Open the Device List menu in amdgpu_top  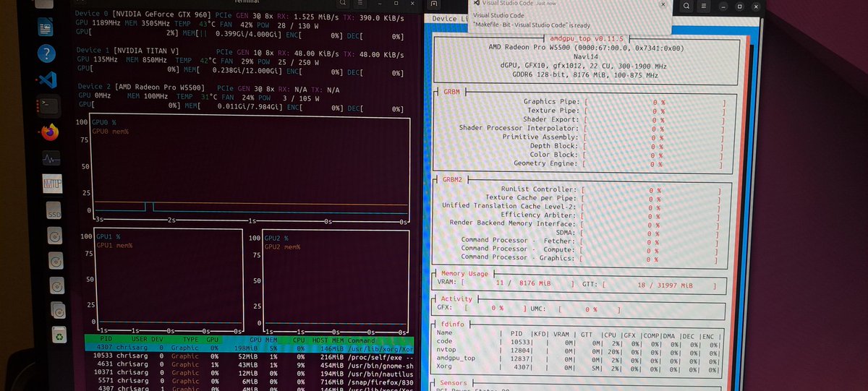tap(448, 19)
